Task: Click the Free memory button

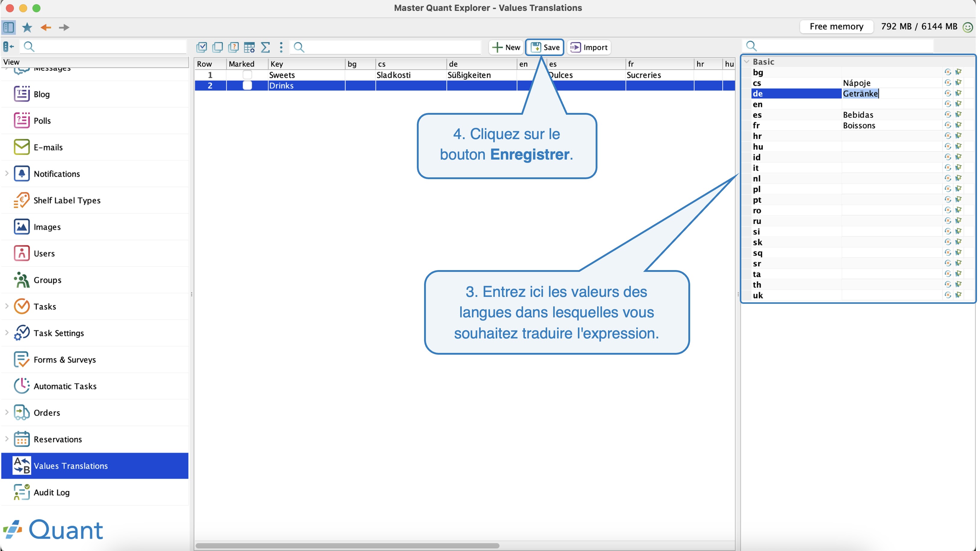Action: [836, 26]
